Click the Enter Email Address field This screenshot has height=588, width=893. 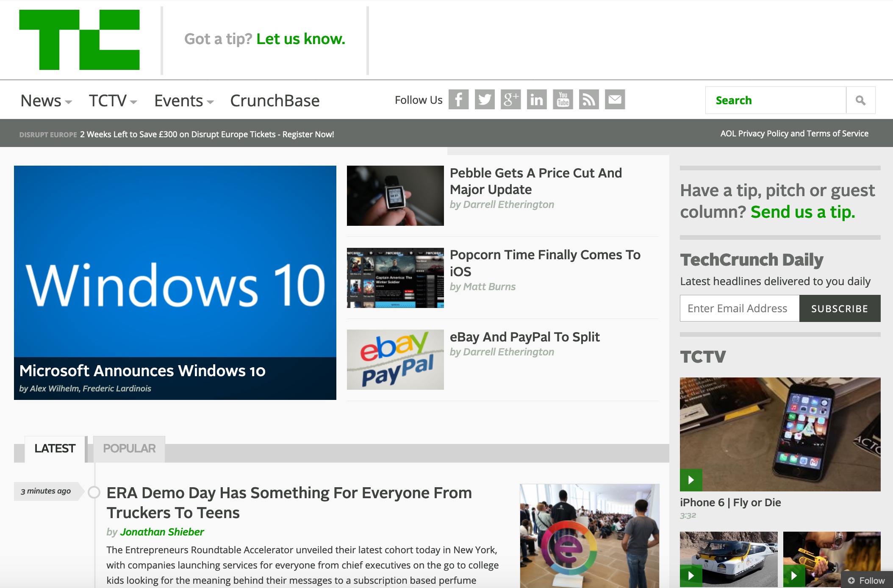pyautogui.click(x=739, y=308)
